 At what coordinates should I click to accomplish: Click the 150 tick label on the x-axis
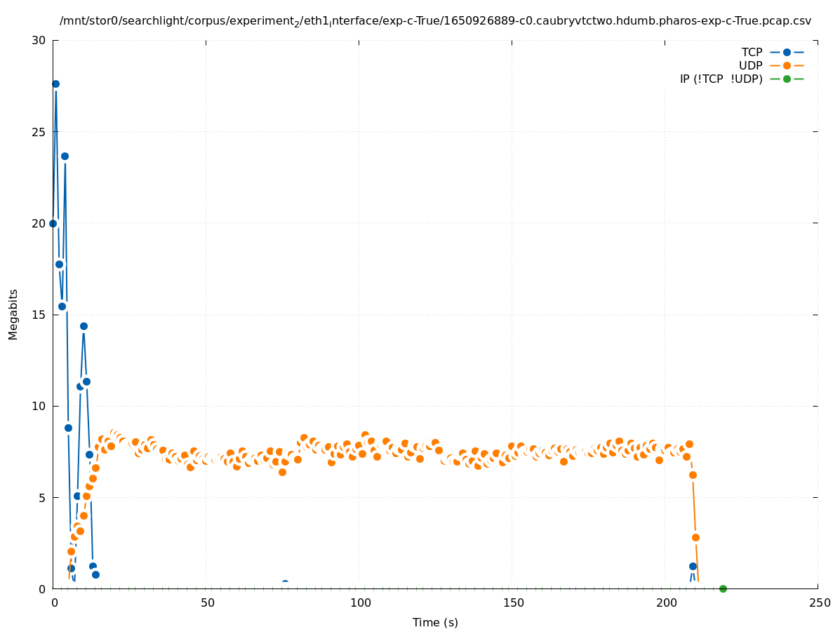(513, 603)
